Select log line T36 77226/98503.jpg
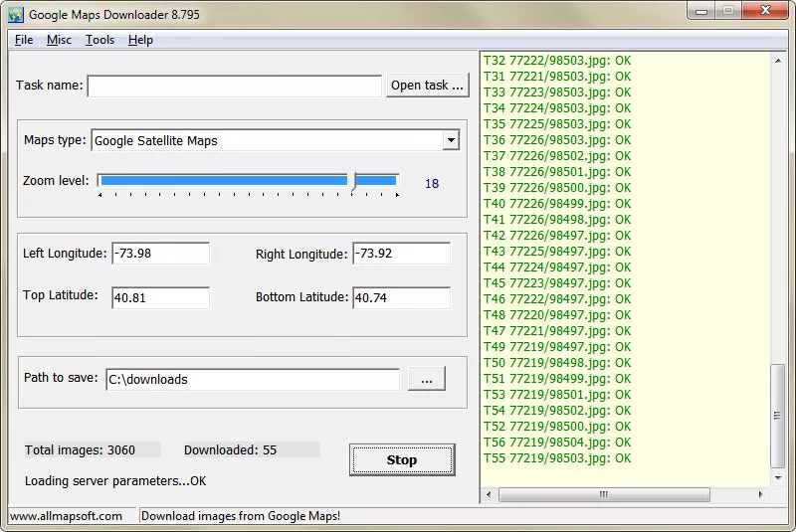Viewport: 796px width, 532px height. (x=557, y=140)
